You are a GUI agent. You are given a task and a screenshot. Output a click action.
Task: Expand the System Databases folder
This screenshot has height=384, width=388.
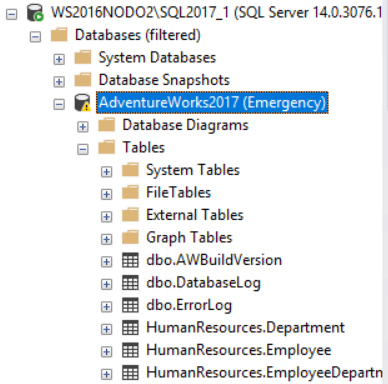[x=59, y=59]
